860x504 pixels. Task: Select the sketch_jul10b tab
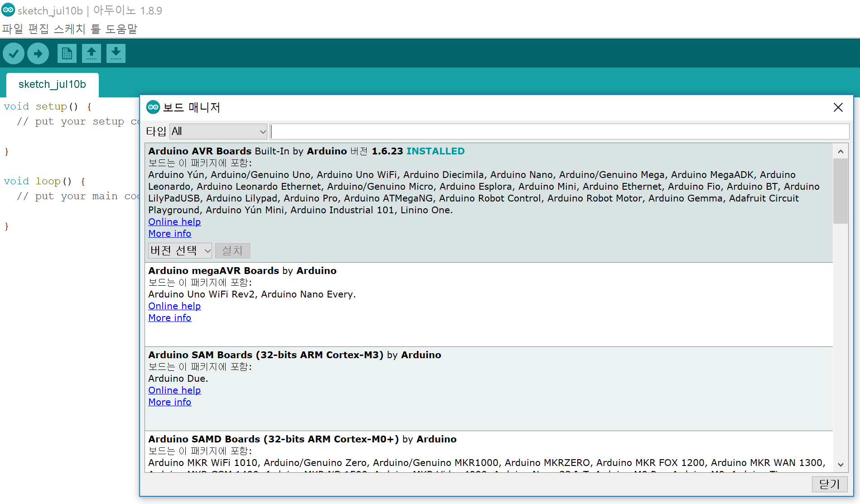coord(52,85)
